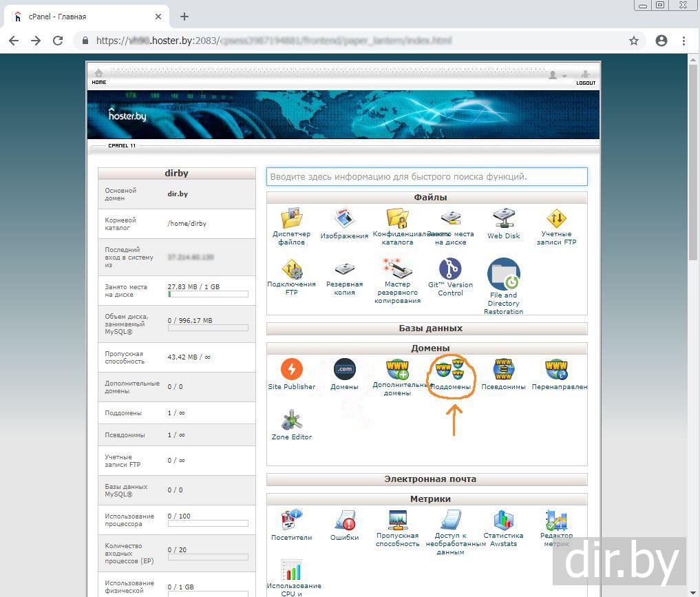Click the CPU usage bar
Image resolution: width=700 pixels, height=597 pixels.
pos(208,523)
